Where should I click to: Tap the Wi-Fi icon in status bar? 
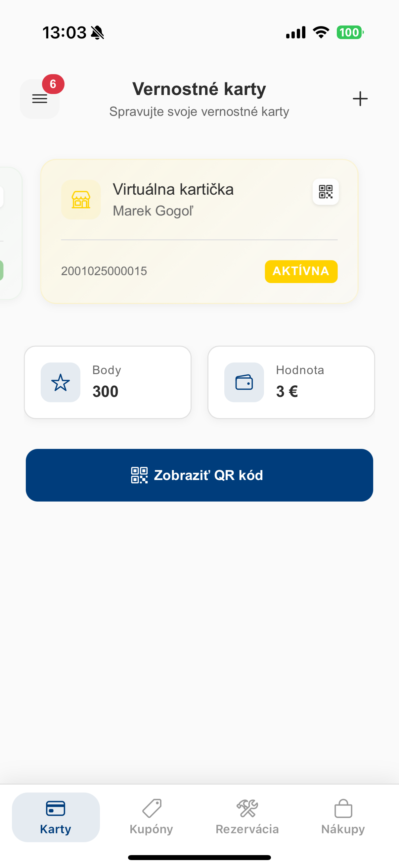[321, 33]
